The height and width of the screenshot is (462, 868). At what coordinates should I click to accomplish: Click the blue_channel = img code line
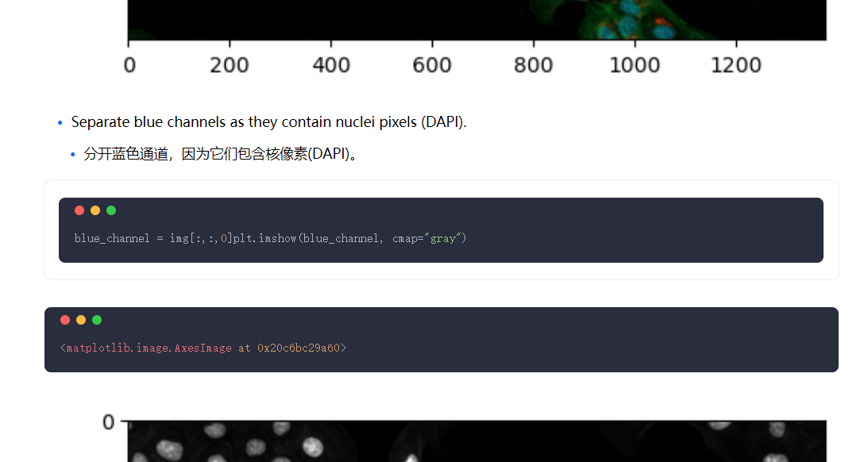point(270,238)
